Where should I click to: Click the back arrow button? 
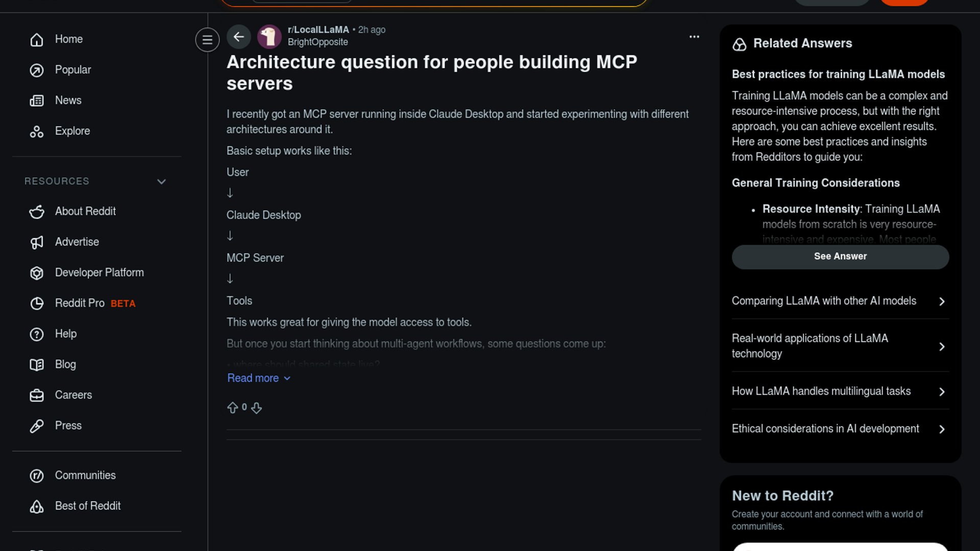[238, 37]
